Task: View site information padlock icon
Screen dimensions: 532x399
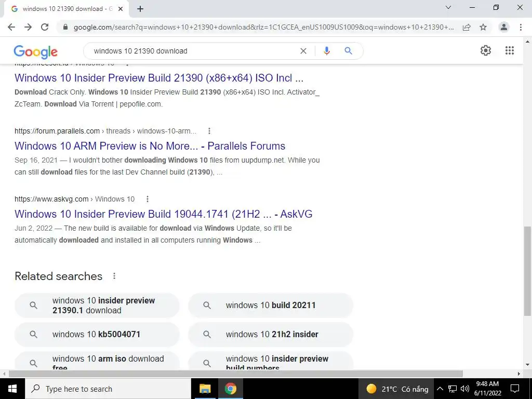Action: tap(65, 27)
